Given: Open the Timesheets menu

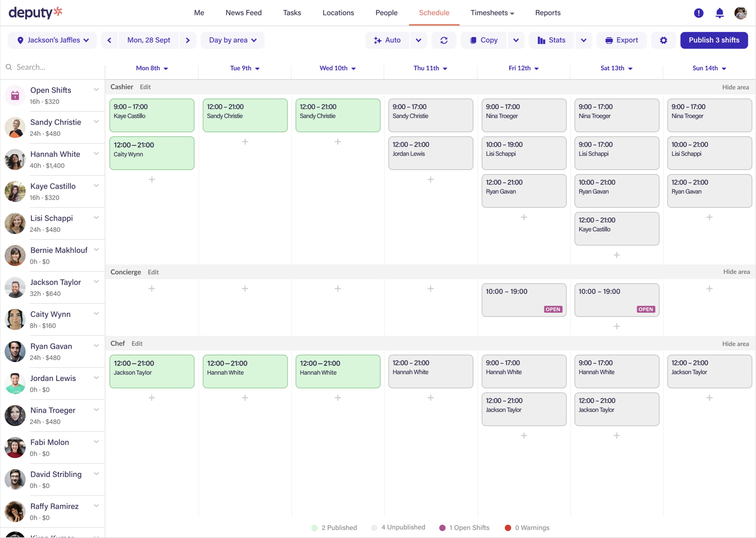Looking at the screenshot, I should 492,13.
